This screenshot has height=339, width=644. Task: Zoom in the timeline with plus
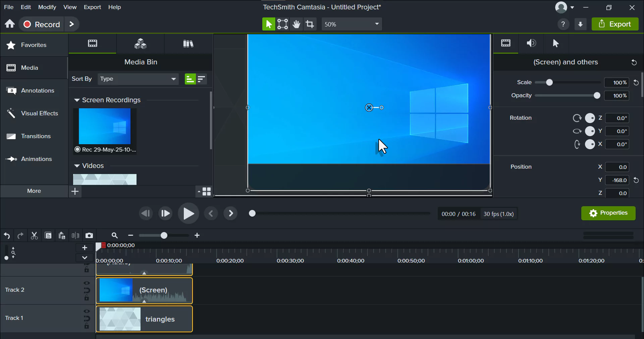coord(197,236)
